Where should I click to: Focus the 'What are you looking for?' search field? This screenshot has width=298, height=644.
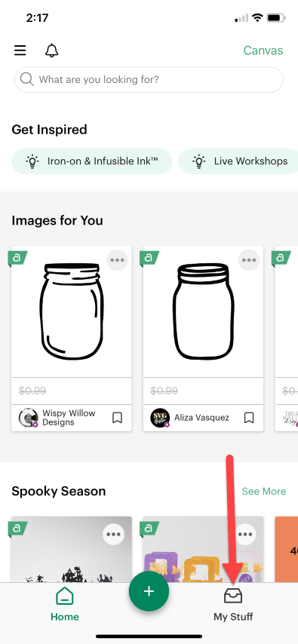[x=149, y=79]
